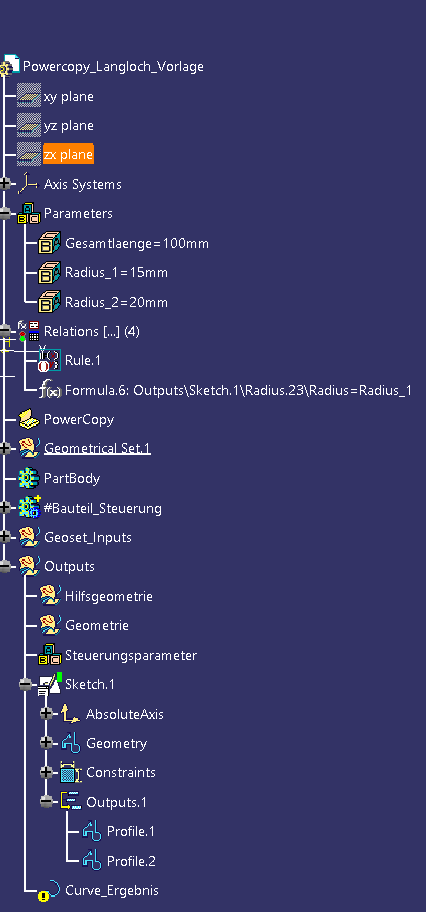Collapse the Outputs.1 branch
The width and height of the screenshot is (426, 912).
pyautogui.click(x=47, y=802)
